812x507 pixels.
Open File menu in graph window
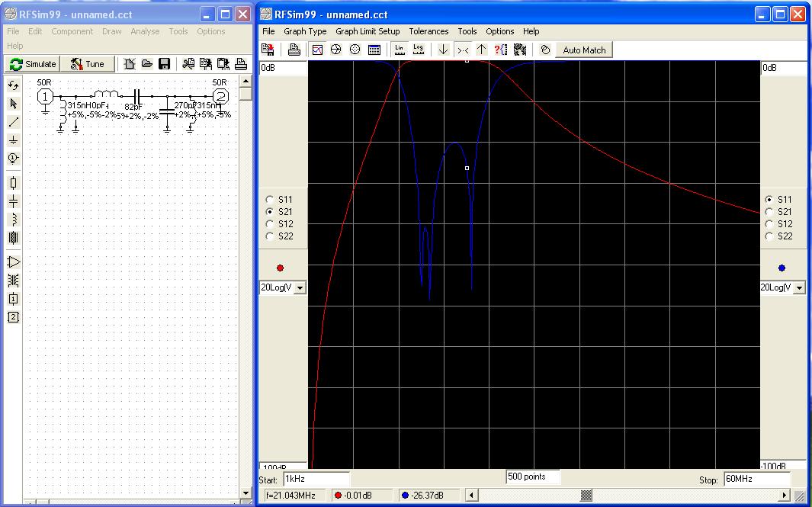point(269,31)
